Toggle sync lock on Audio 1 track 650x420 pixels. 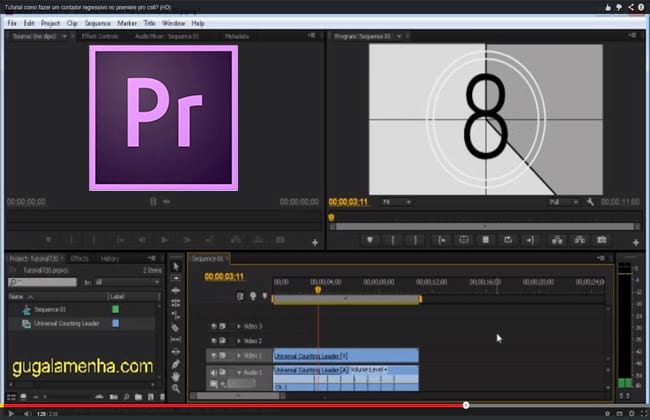(223, 372)
